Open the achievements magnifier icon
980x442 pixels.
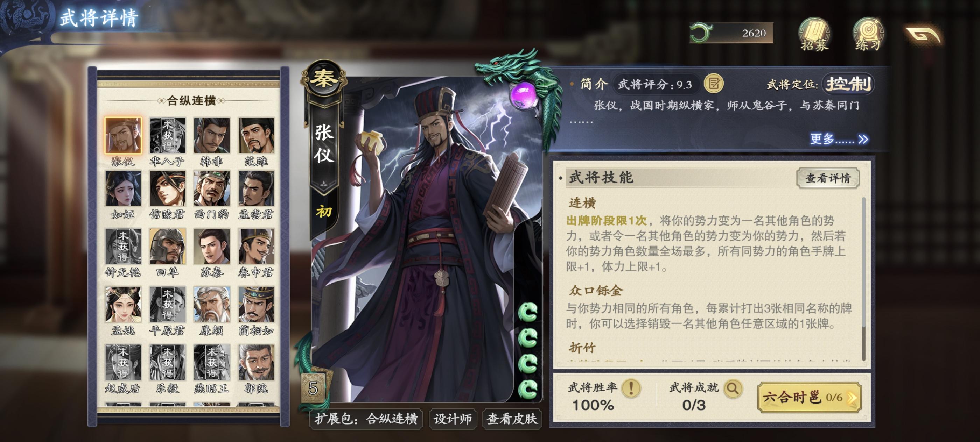pyautogui.click(x=733, y=388)
